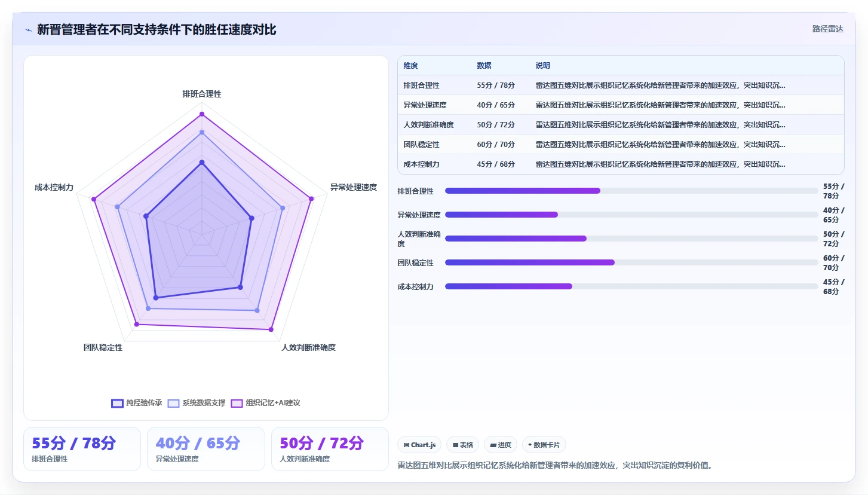868x495 pixels.
Task: Click the 排班合理性 radar axis label
Action: click(x=202, y=94)
